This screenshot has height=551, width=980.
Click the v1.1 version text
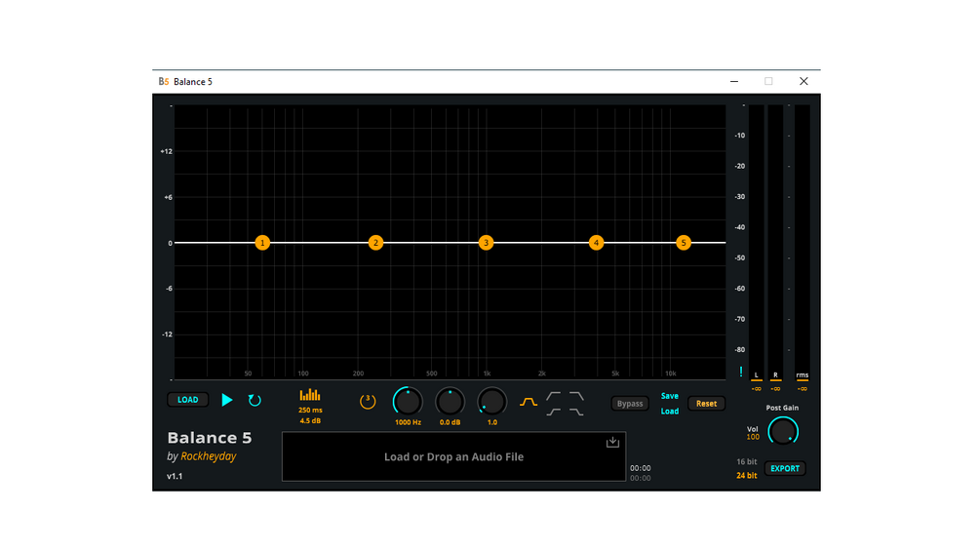click(175, 476)
